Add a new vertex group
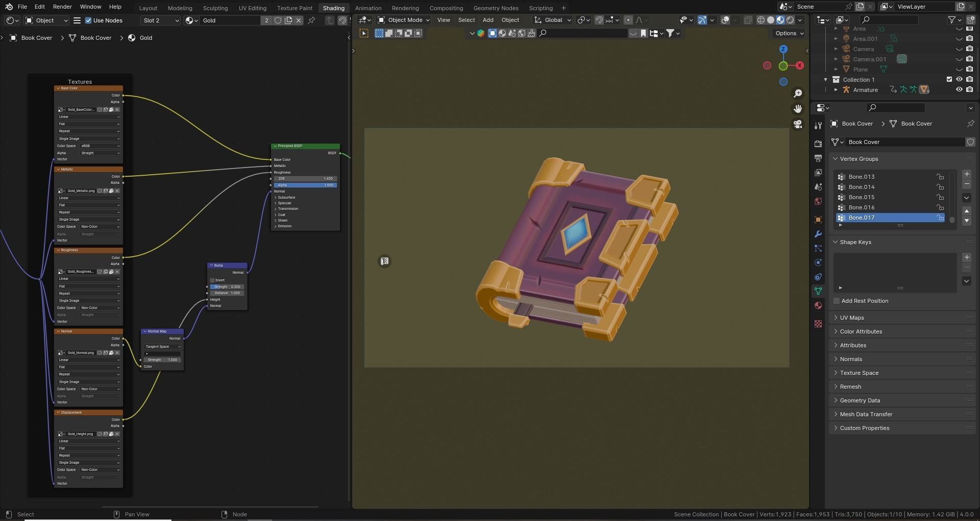Viewport: 980px width, 521px height. (966, 174)
